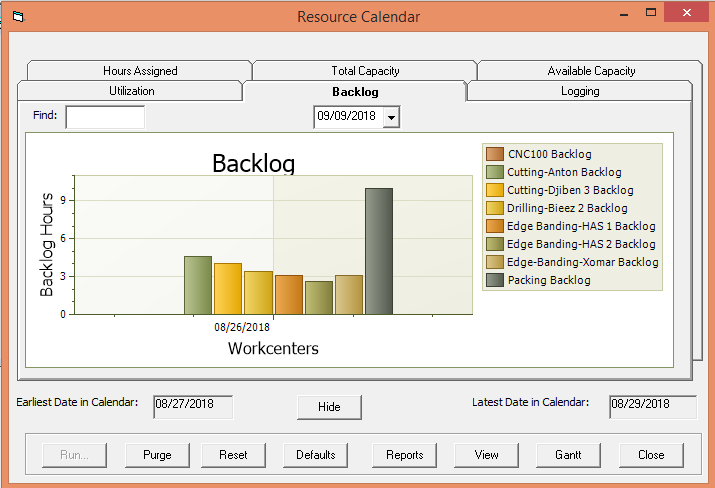Click the Find input field
The width and height of the screenshot is (715, 488).
click(x=105, y=117)
